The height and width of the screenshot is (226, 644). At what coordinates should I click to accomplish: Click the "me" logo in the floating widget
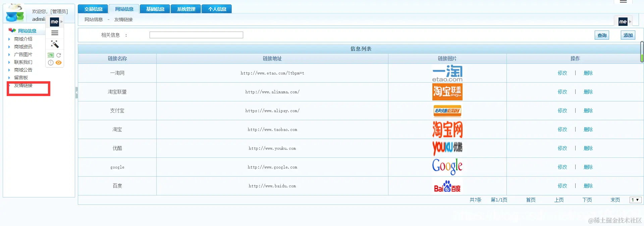tap(54, 22)
